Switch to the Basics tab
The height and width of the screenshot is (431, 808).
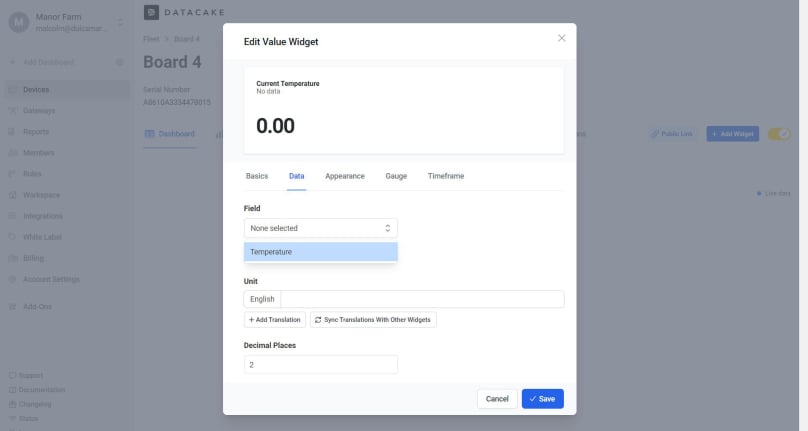(257, 176)
